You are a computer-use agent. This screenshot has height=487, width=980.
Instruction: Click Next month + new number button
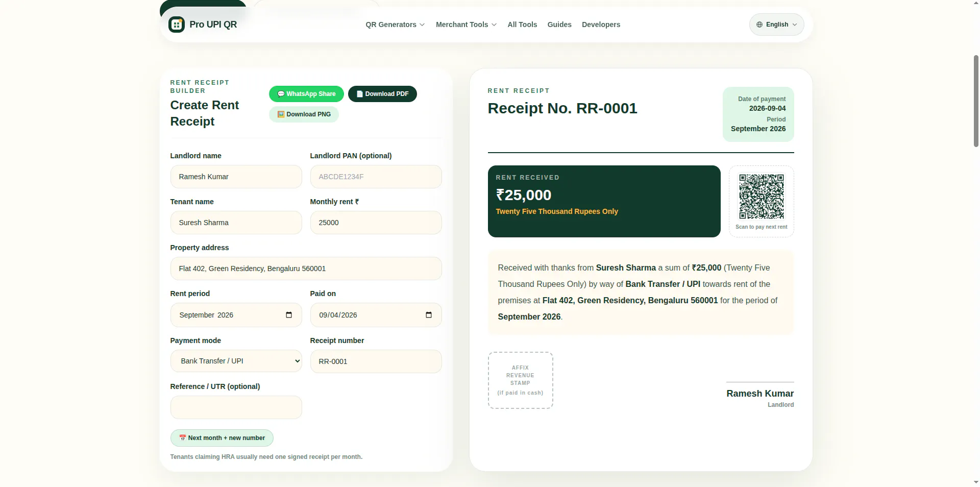pos(222,438)
